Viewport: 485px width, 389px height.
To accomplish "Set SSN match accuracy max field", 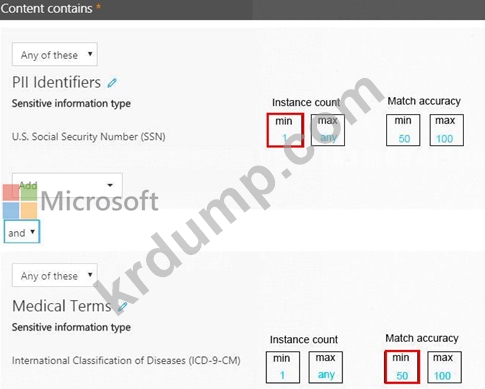I will [x=446, y=130].
